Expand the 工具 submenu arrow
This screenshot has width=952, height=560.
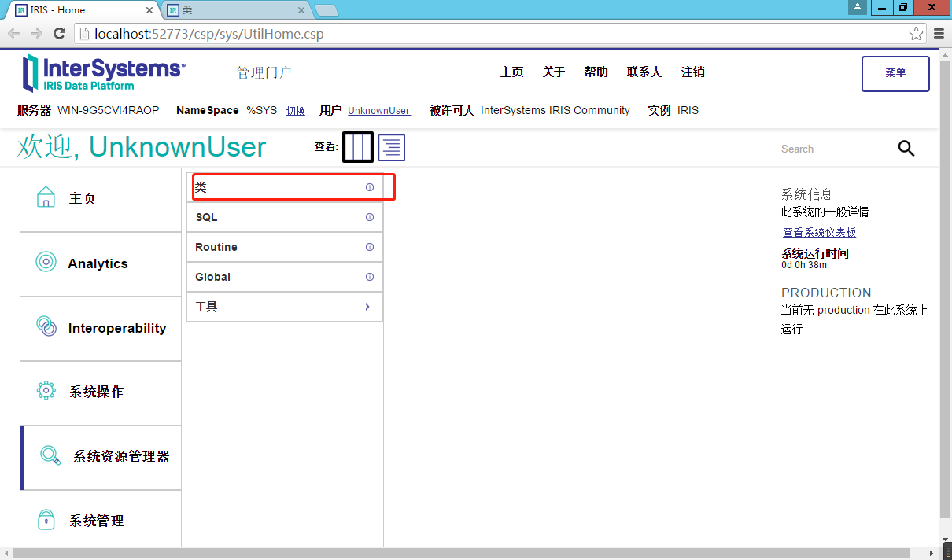[x=367, y=307]
